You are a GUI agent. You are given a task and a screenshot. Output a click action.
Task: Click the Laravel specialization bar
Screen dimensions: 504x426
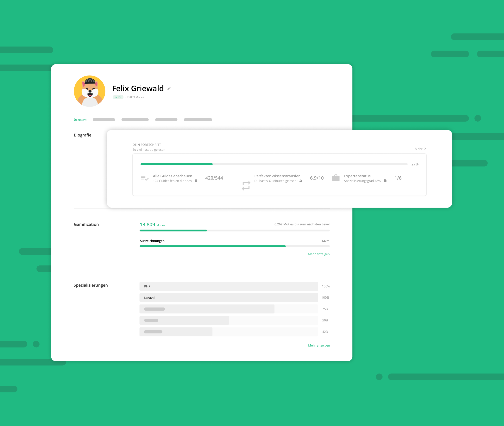pyautogui.click(x=229, y=298)
